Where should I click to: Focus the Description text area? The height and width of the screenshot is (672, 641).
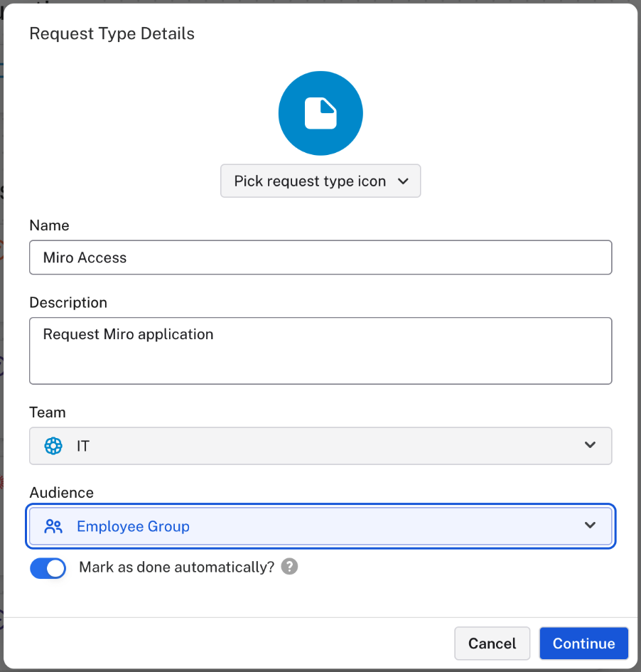click(x=320, y=351)
